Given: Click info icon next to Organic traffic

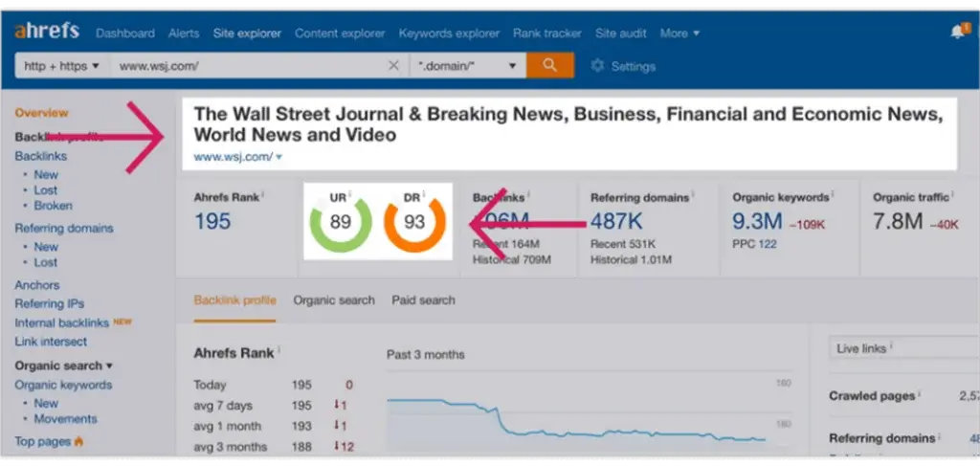Looking at the screenshot, I should tap(952, 195).
